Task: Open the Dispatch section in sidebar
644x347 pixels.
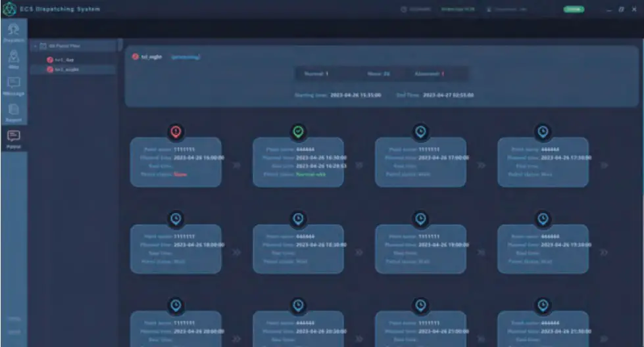Action: pyautogui.click(x=14, y=33)
